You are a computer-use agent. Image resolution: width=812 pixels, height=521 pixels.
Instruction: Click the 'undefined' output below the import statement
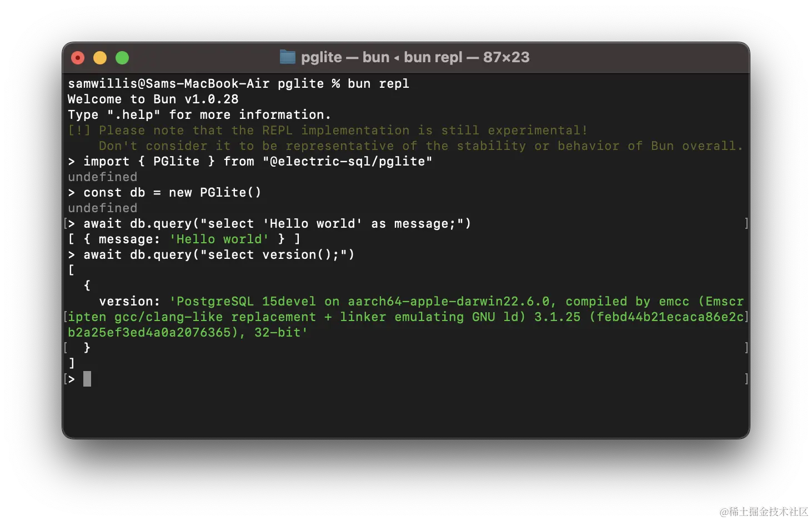click(102, 177)
